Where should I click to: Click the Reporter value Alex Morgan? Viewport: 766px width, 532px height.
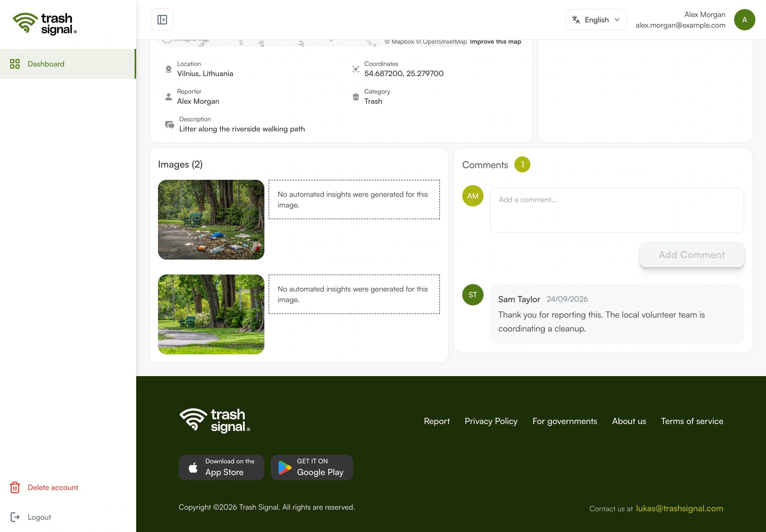(x=198, y=101)
